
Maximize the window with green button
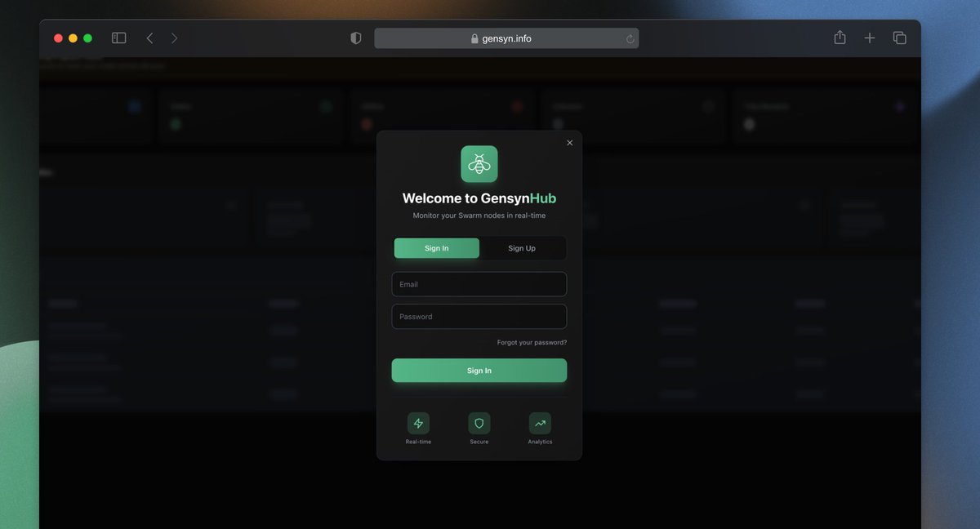tap(87, 38)
